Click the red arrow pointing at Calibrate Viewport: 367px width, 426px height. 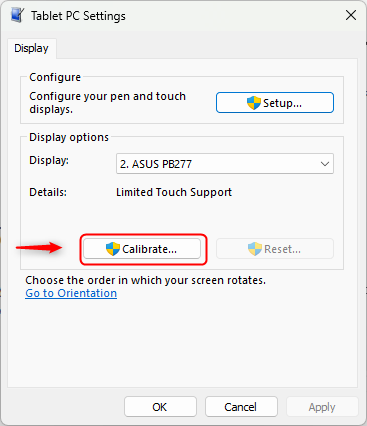[x=39, y=247]
